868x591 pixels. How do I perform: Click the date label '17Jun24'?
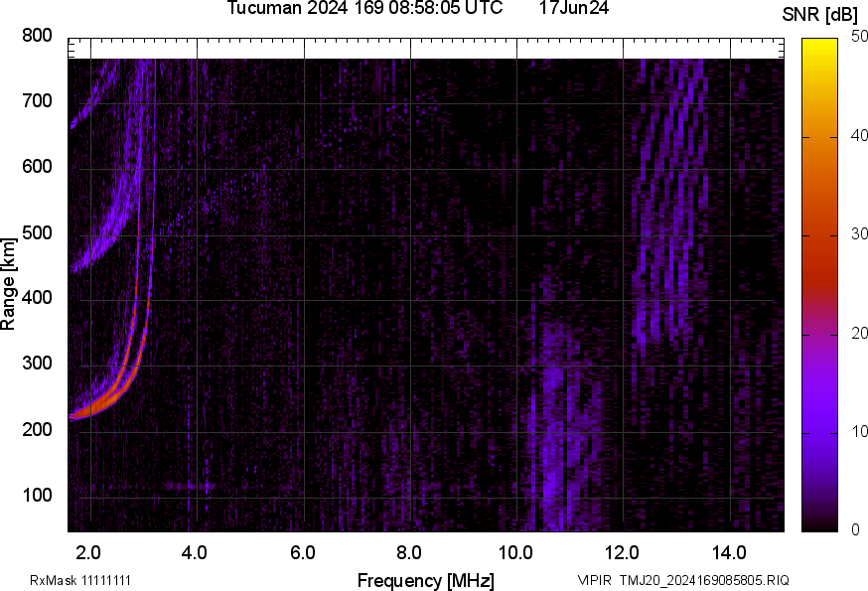tap(574, 8)
